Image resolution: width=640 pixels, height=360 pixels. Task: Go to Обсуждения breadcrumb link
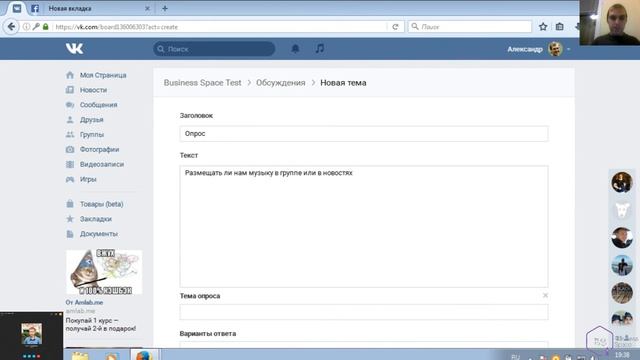[x=280, y=83]
